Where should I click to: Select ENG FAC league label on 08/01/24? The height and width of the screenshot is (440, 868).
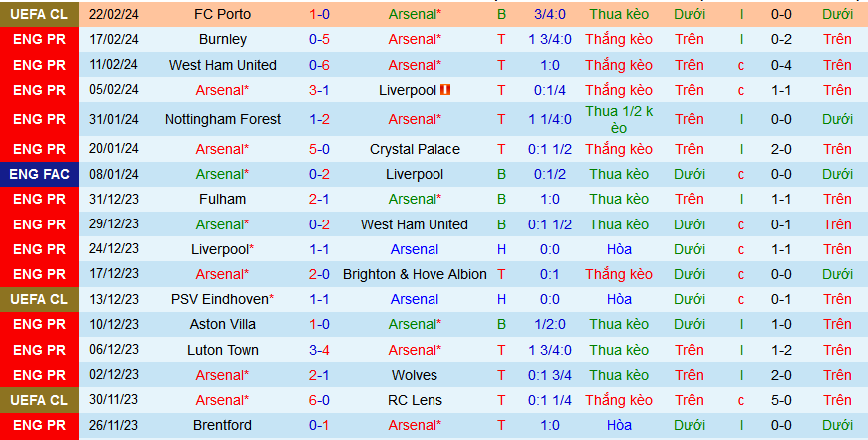click(x=40, y=174)
